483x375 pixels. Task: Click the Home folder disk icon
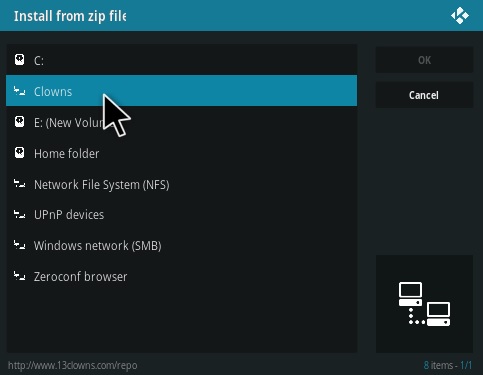[19, 153]
